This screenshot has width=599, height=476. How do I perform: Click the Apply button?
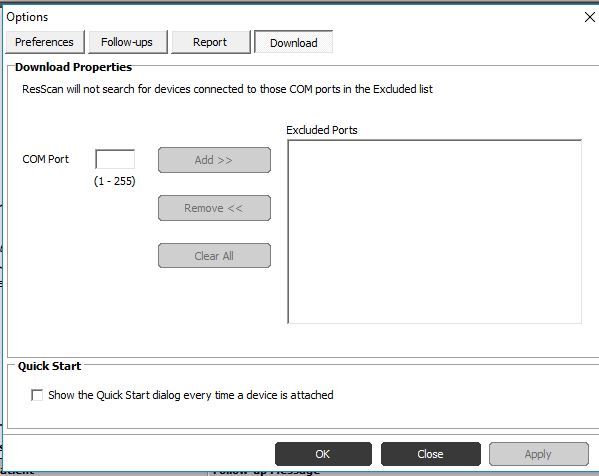click(x=539, y=454)
